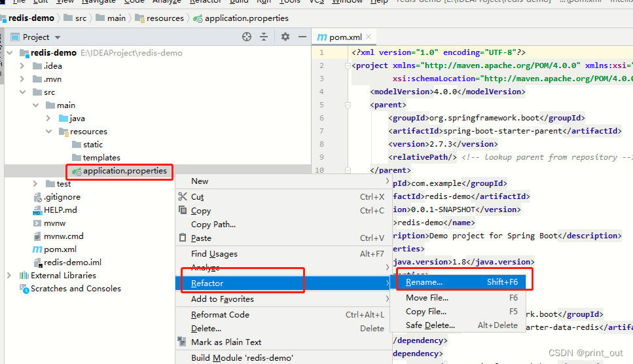Viewport: 633px width, 364px height.
Task: Select application.properties in the tree
Action: (x=125, y=171)
